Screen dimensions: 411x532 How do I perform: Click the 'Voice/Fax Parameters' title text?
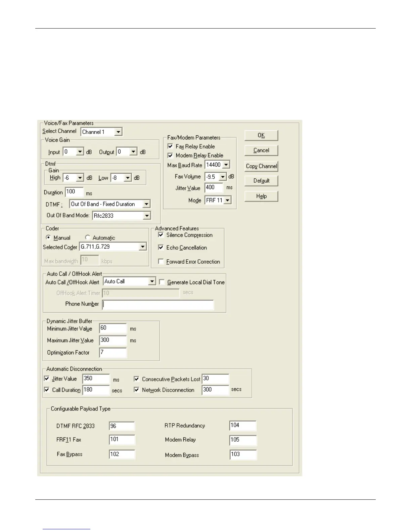pos(69,123)
